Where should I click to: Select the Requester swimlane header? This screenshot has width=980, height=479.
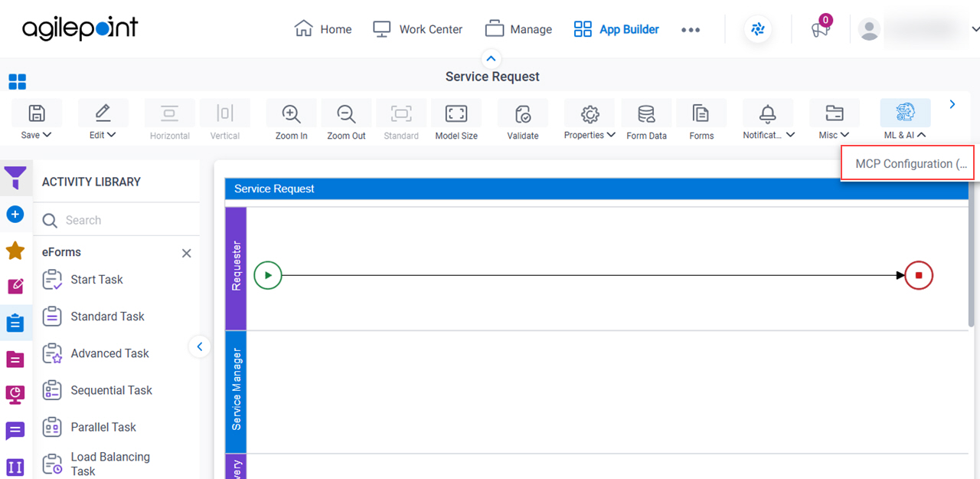236,268
